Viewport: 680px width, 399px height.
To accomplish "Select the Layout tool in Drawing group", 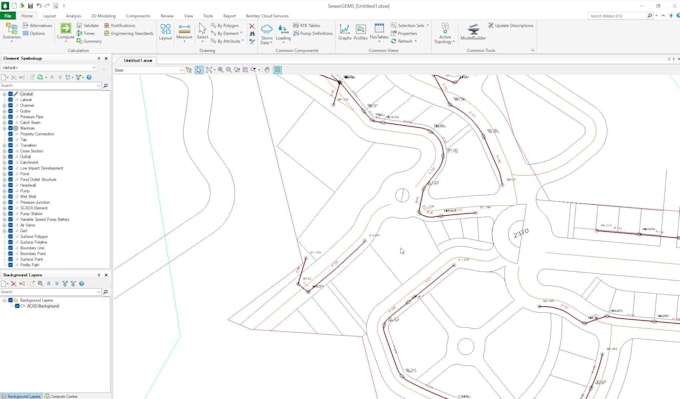I will pyautogui.click(x=165, y=32).
